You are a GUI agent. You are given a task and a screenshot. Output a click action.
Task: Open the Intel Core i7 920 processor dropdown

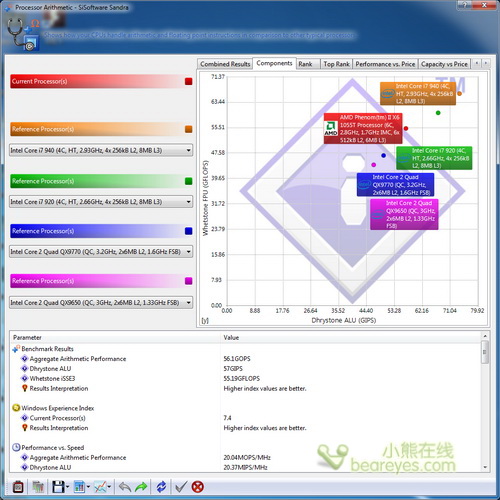pyautogui.click(x=101, y=202)
